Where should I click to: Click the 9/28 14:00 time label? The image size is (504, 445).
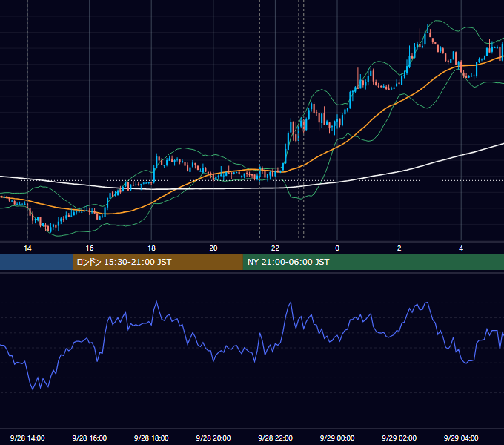[x=27, y=438]
